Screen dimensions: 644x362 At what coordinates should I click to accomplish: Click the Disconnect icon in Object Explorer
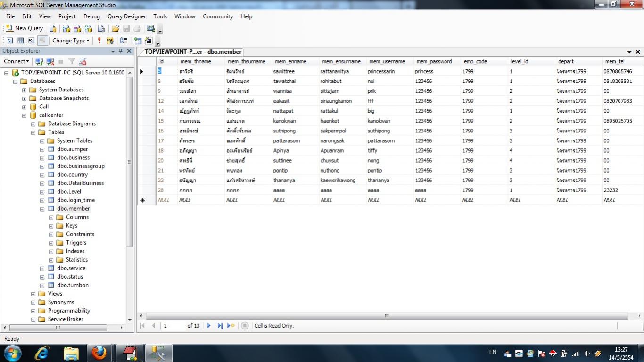(x=50, y=61)
